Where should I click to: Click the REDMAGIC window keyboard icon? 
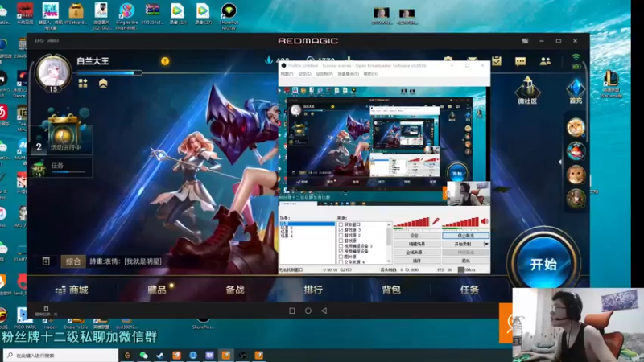525,41
